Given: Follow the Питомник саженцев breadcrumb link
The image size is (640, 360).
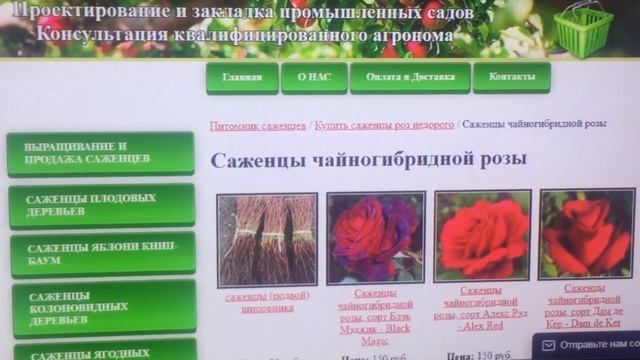Looking at the screenshot, I should pyautogui.click(x=258, y=126).
